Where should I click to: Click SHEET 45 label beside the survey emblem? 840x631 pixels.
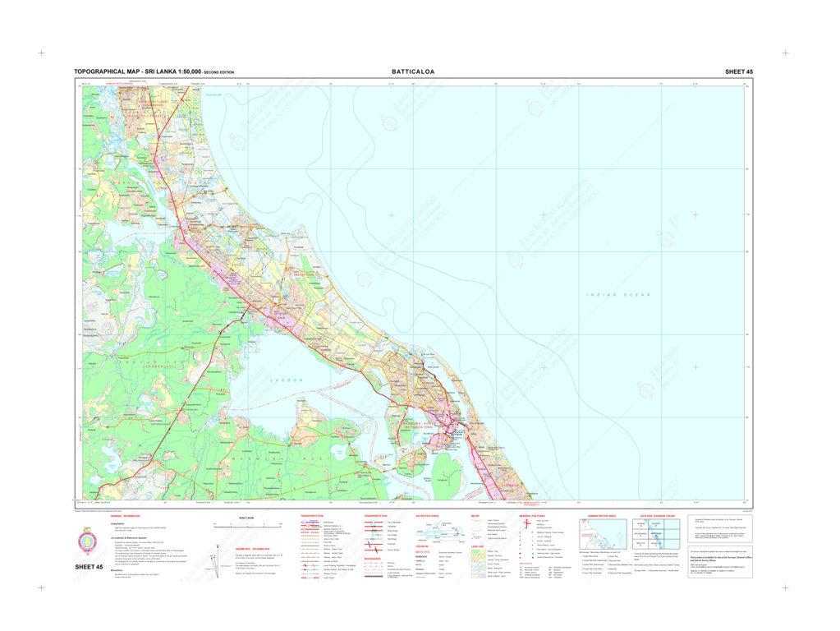89,567
